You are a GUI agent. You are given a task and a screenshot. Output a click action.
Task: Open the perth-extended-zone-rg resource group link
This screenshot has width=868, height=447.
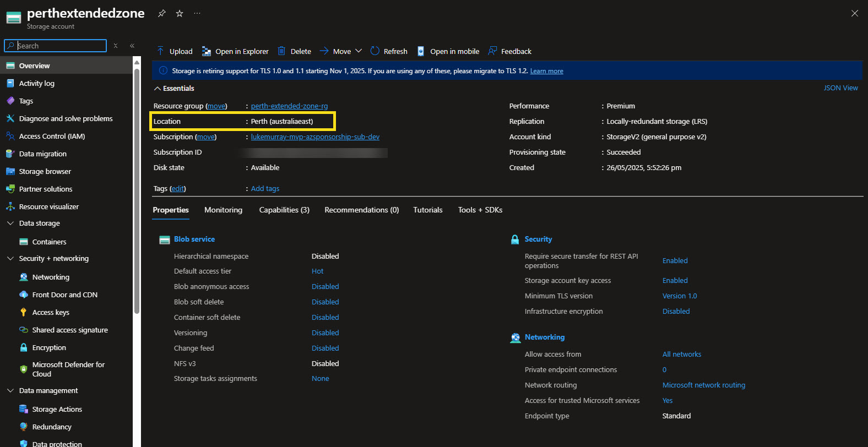tap(289, 106)
